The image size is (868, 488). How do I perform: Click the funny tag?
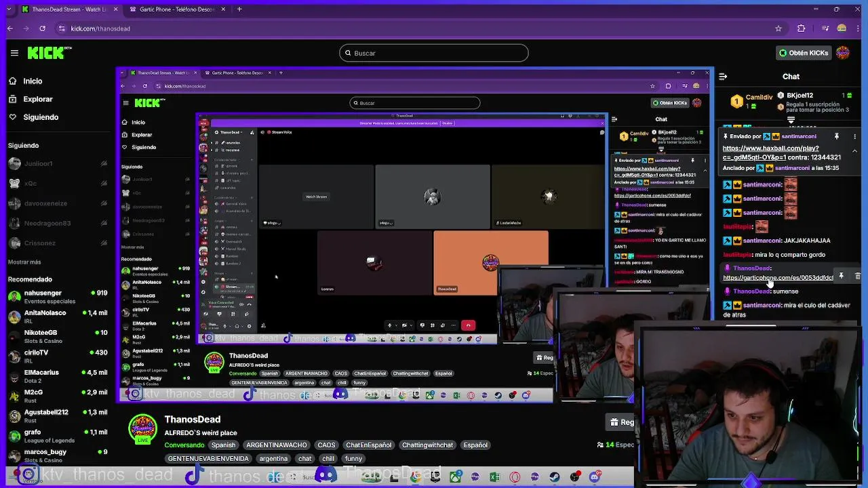tap(353, 459)
